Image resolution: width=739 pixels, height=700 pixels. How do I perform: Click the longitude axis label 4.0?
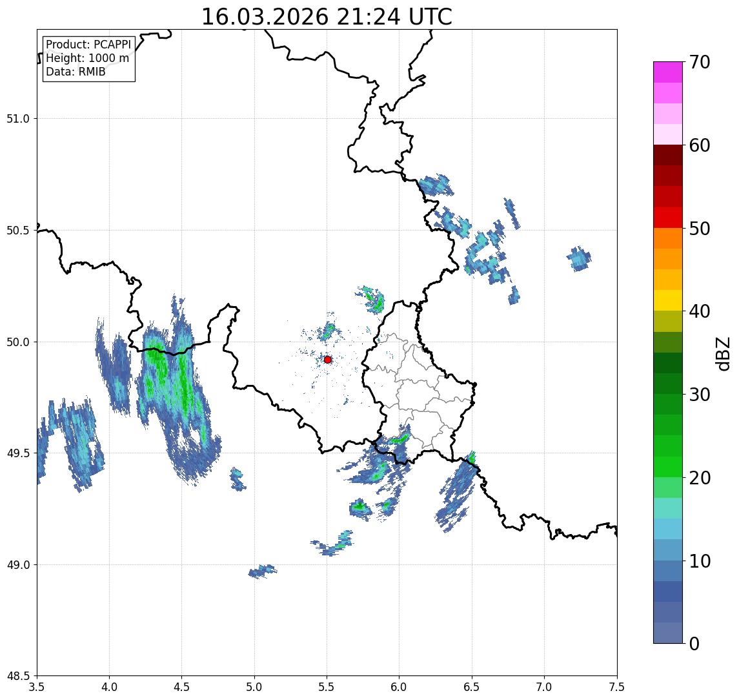point(109,687)
